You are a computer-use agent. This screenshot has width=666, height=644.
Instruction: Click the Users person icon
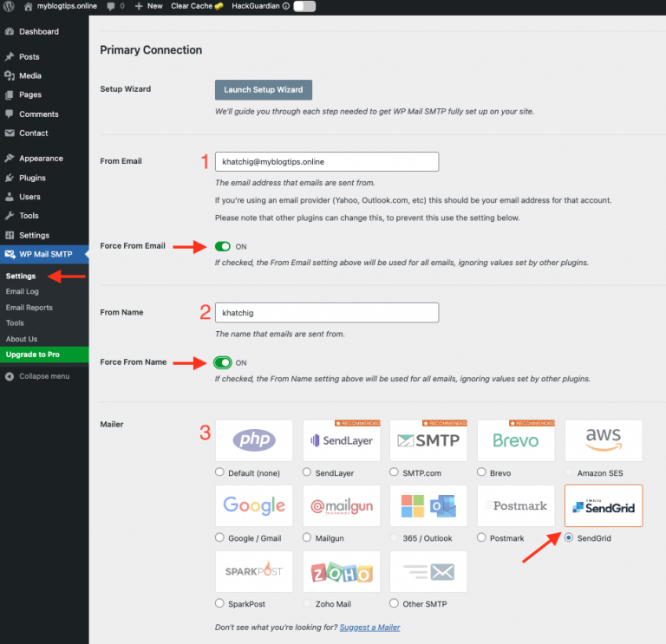(10, 197)
